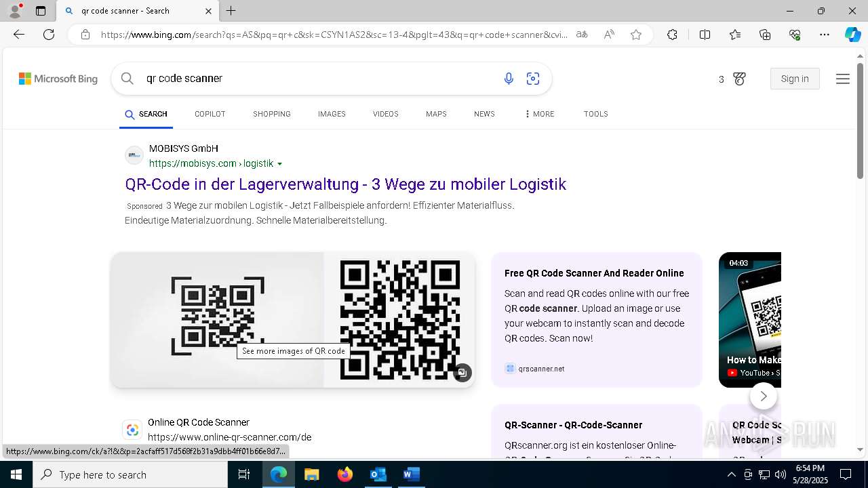Open the Favorites list

click(x=735, y=35)
